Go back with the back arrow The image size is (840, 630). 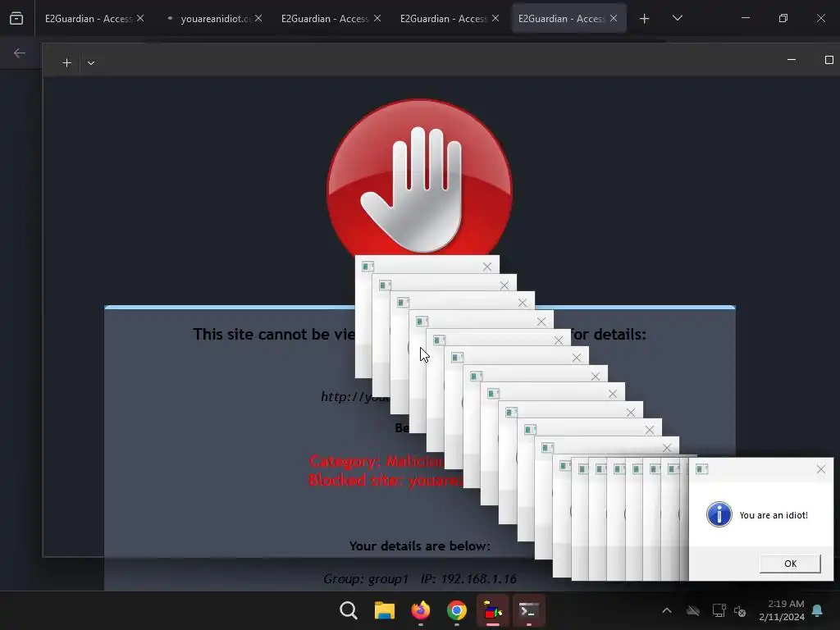(x=20, y=53)
